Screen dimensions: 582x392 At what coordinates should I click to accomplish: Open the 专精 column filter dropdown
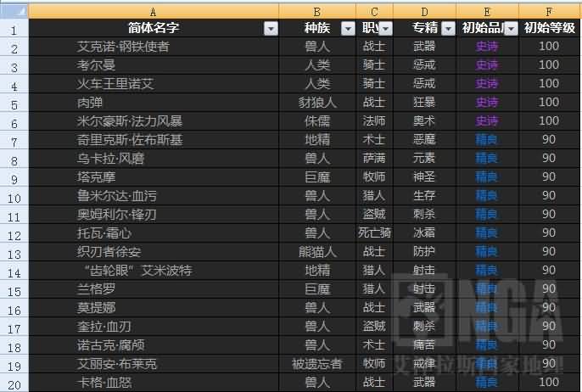tap(448, 29)
